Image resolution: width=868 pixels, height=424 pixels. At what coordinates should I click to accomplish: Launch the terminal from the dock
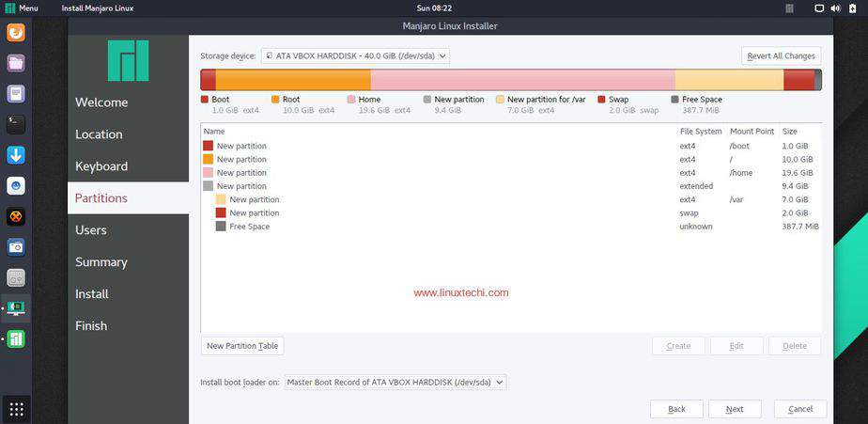(15, 124)
